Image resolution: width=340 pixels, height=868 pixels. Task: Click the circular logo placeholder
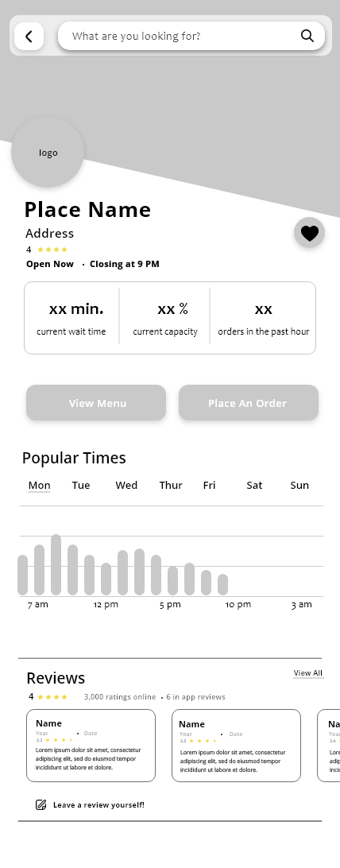point(48,152)
